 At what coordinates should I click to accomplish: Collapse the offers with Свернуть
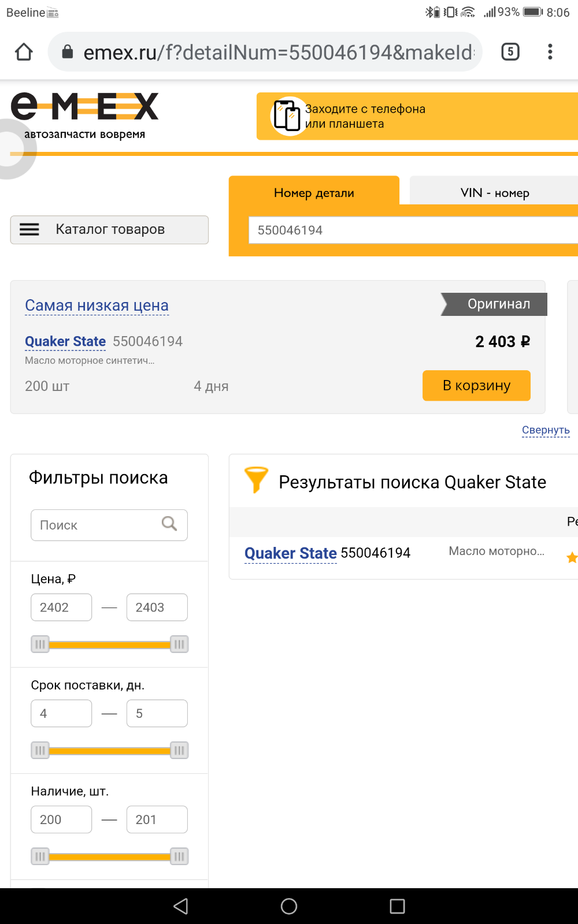click(x=546, y=430)
